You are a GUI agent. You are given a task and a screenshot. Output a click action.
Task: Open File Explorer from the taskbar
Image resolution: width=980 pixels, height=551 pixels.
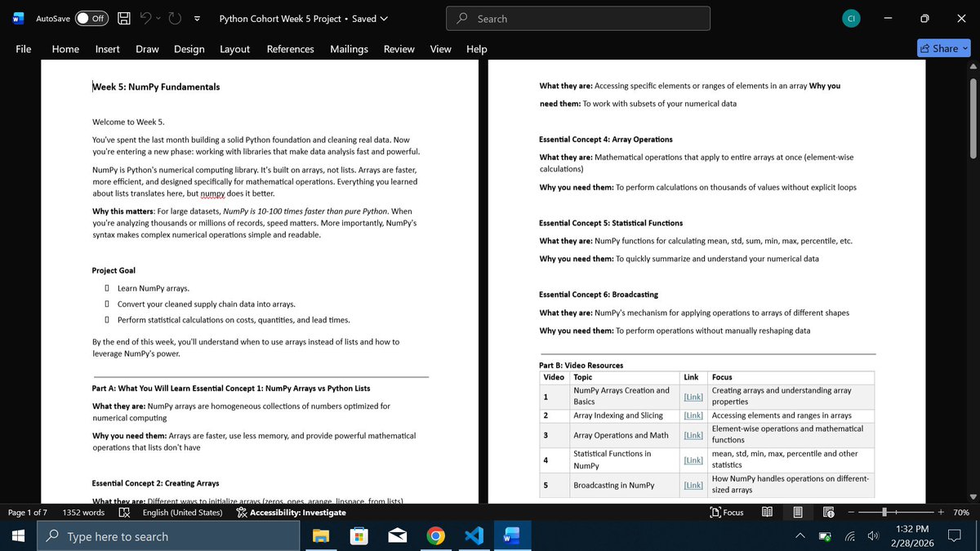pos(320,536)
